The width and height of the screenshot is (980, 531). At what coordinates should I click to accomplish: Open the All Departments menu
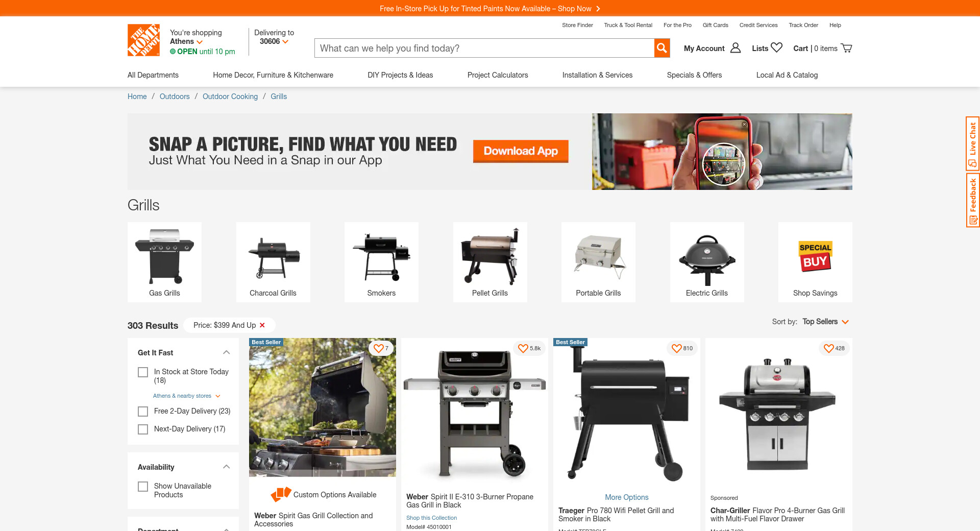[x=153, y=75]
